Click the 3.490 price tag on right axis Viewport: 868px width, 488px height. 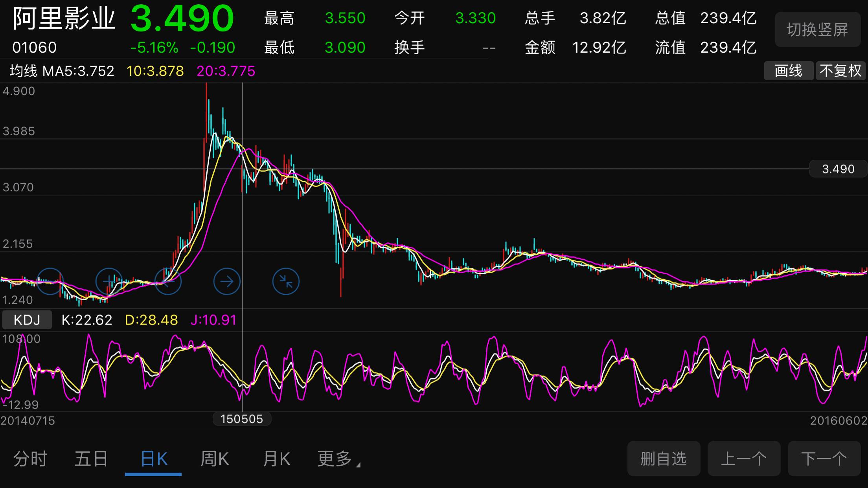coord(839,168)
